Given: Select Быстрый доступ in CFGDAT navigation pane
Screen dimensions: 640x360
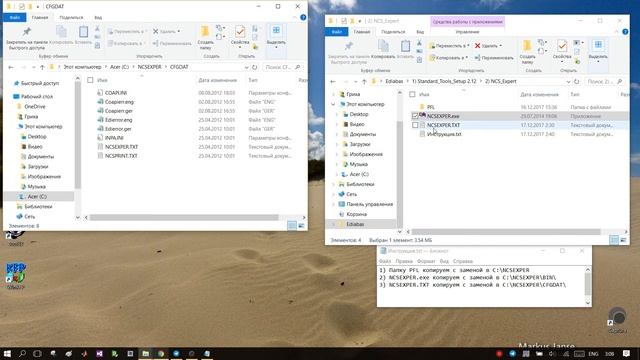Looking at the screenshot, I should (40, 83).
